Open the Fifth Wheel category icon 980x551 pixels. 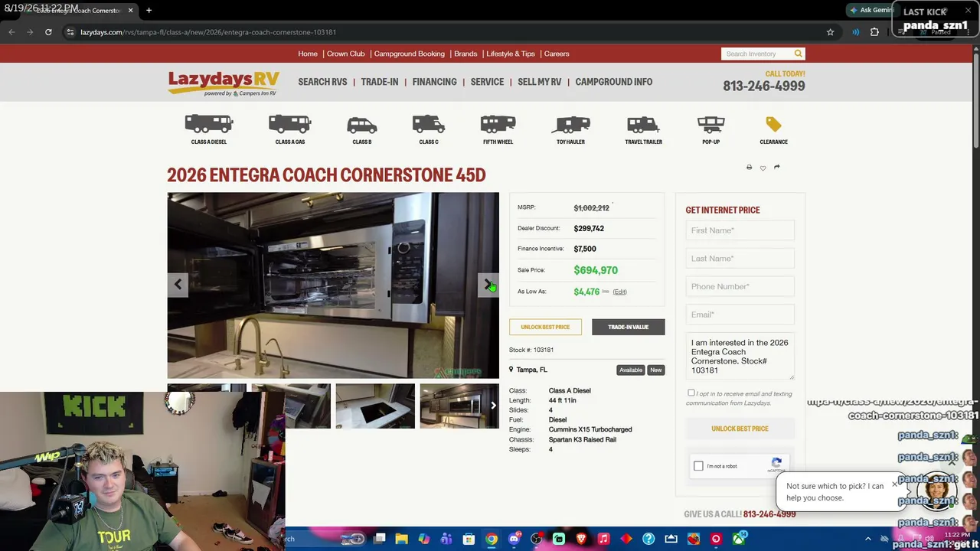click(x=498, y=124)
